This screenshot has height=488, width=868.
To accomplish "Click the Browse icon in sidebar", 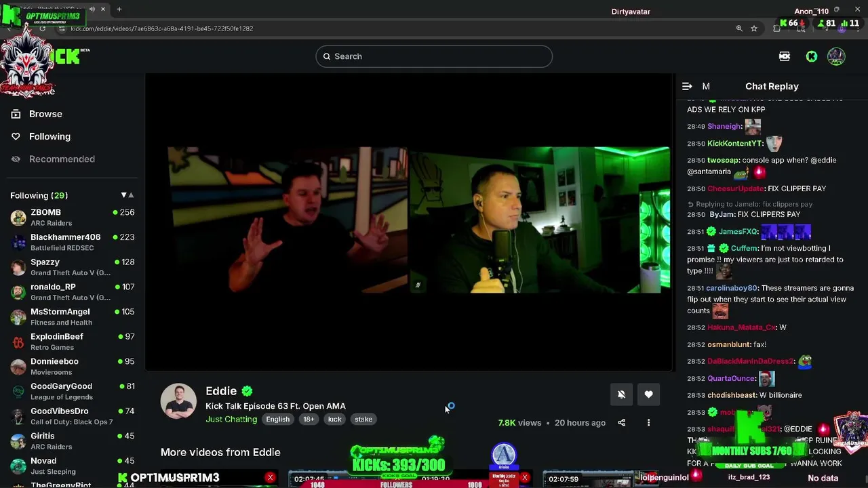I will tap(16, 114).
